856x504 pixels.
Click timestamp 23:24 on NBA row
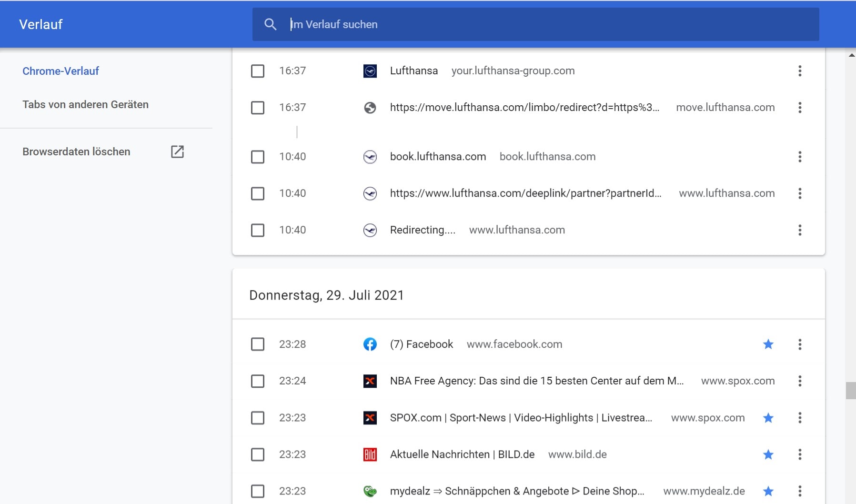(292, 381)
